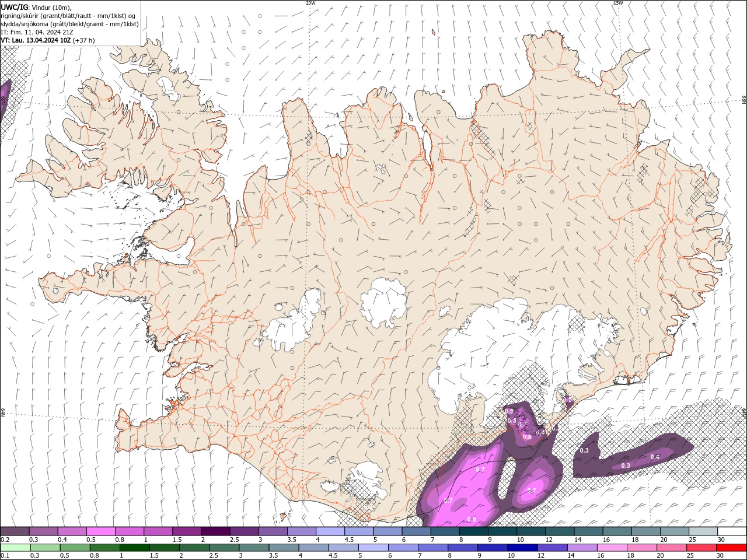
Task: Click the '2.5' label under the upper legend row
Action: point(234,540)
